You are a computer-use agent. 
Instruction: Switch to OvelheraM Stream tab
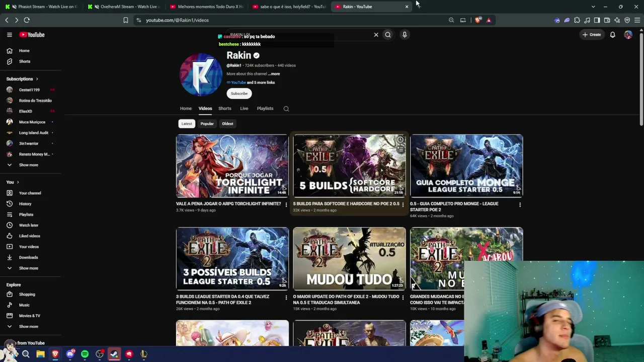tap(123, 7)
